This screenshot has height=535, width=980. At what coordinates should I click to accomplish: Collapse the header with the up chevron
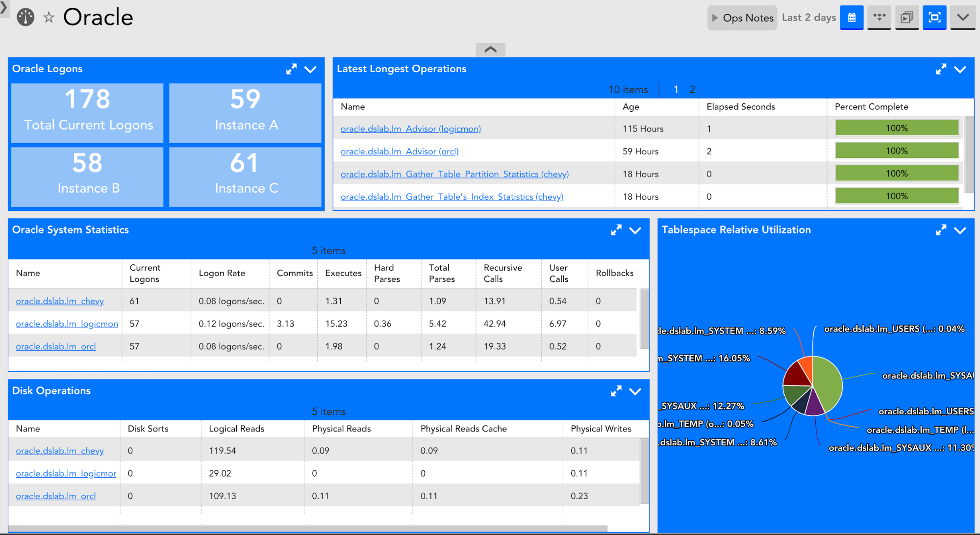tap(490, 50)
